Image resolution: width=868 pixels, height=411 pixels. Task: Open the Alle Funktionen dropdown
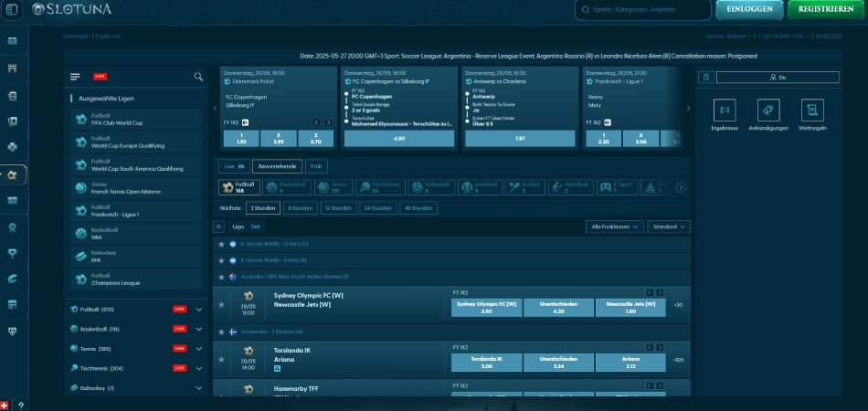615,227
